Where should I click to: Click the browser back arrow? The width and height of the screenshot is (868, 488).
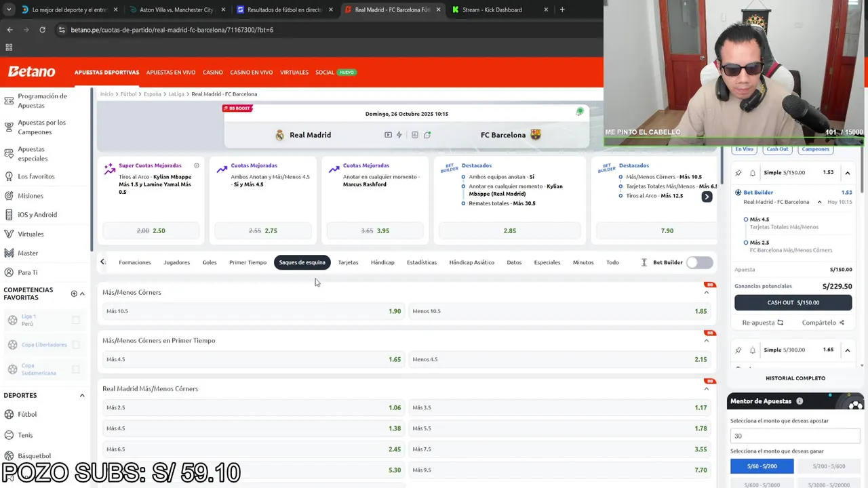click(9, 30)
